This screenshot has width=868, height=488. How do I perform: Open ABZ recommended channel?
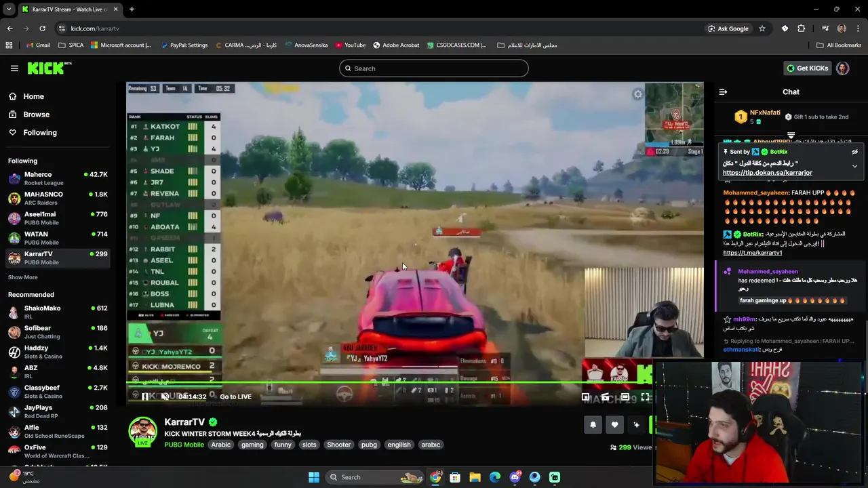[58, 371]
